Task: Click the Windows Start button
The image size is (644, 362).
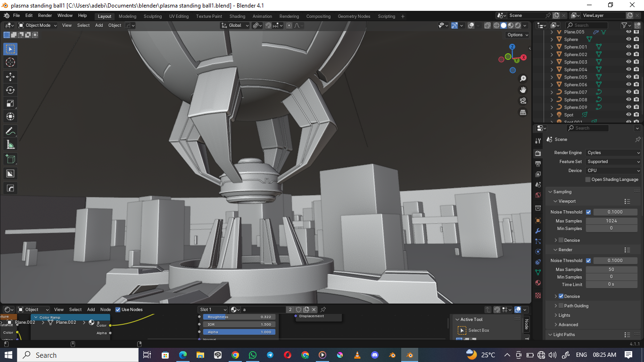Action: pyautogui.click(x=8, y=355)
